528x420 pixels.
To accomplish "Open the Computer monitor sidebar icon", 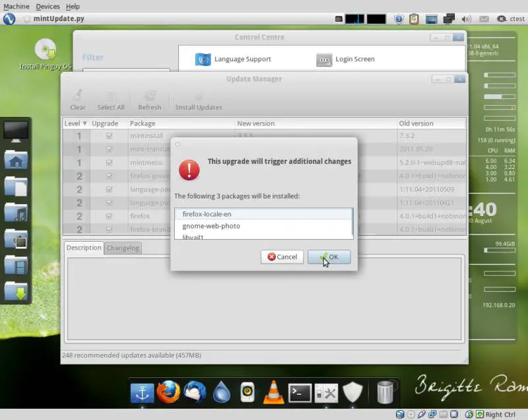I will (16, 131).
